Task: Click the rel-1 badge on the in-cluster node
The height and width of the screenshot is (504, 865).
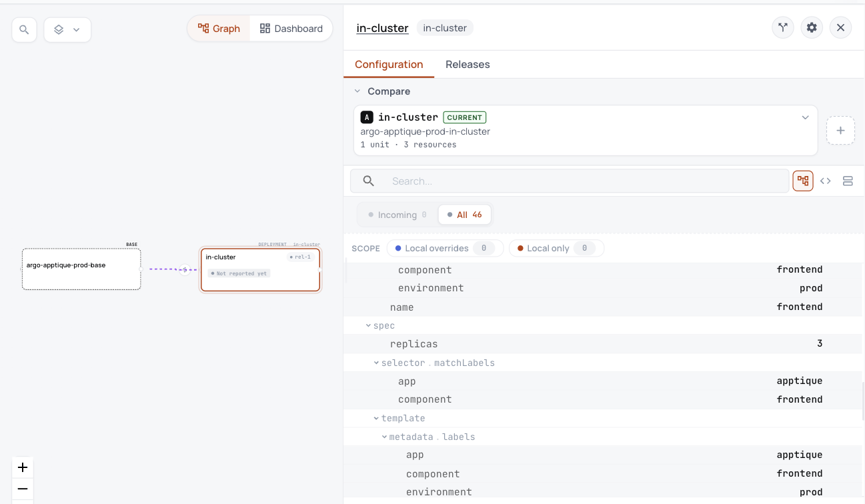Action: click(301, 257)
